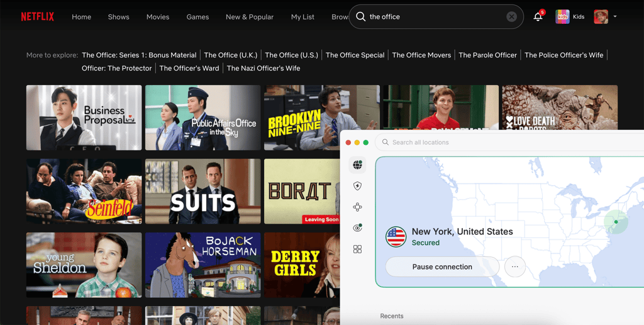Click the Netflix logo
The width and height of the screenshot is (644, 325).
point(37,17)
